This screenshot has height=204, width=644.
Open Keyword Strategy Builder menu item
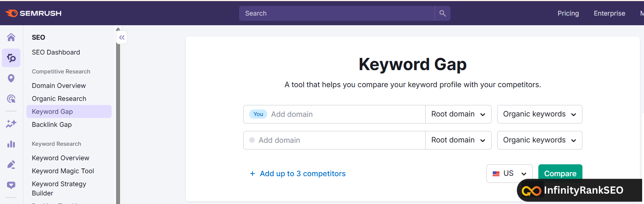(59, 188)
